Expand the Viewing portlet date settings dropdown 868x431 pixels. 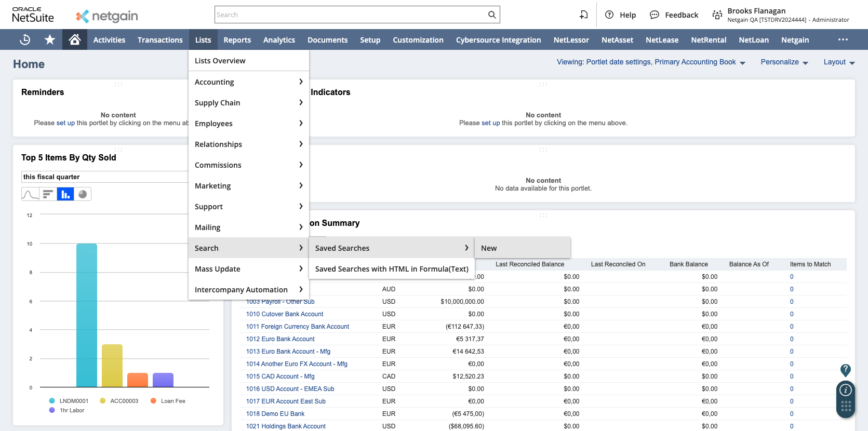650,62
